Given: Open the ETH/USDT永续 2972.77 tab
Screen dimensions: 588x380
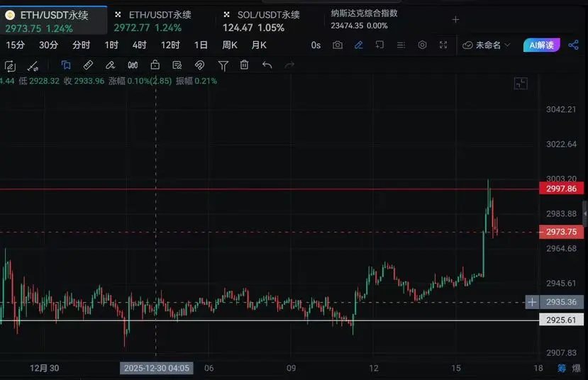Looking at the screenshot, I should [x=162, y=21].
